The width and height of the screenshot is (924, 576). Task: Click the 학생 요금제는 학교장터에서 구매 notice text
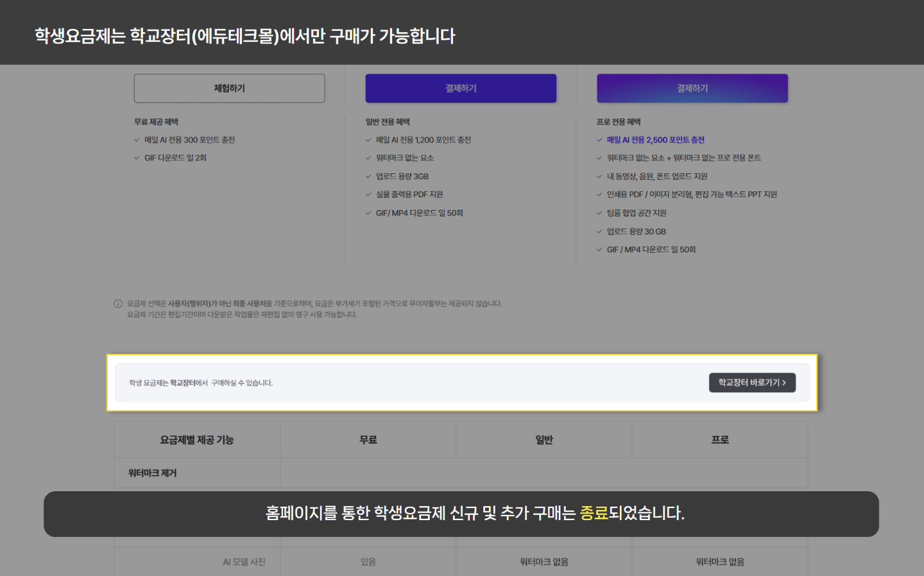point(201,383)
